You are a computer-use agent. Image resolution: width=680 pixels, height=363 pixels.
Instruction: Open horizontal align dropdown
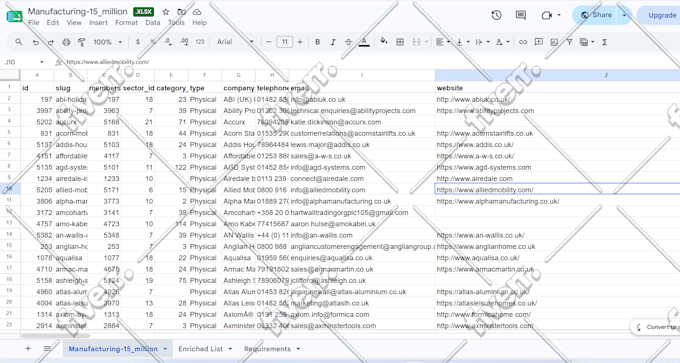(x=442, y=42)
